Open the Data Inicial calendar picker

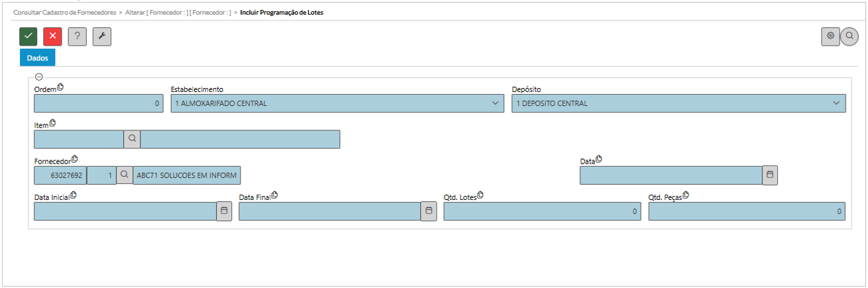pyautogui.click(x=224, y=211)
